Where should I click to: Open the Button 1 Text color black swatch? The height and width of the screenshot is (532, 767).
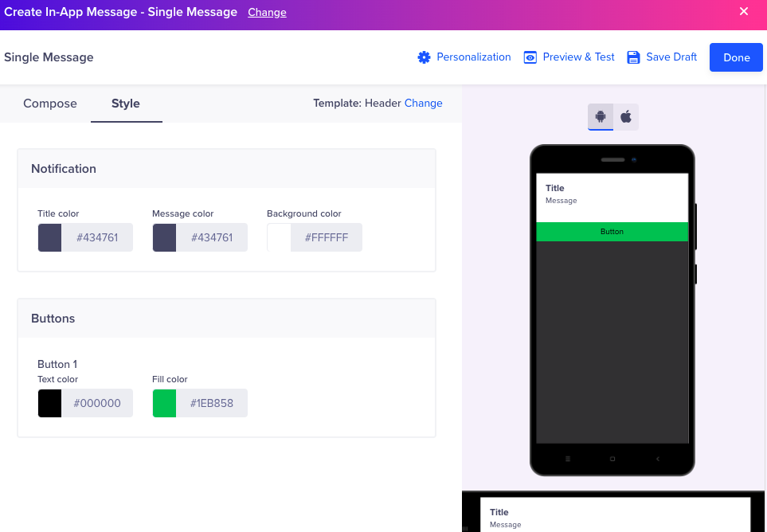[50, 404]
